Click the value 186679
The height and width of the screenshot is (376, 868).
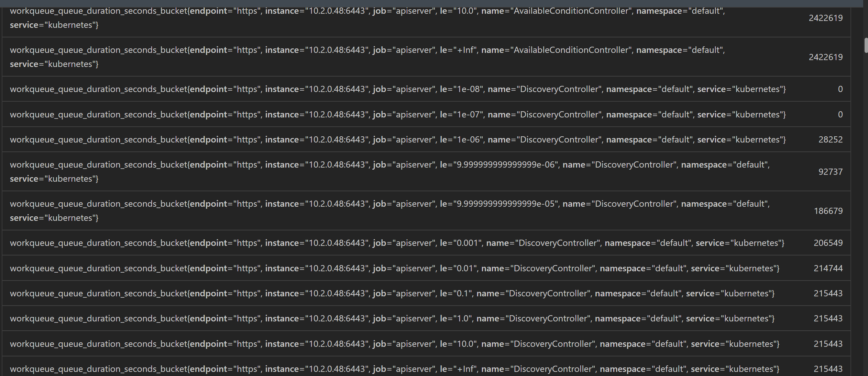[828, 211]
